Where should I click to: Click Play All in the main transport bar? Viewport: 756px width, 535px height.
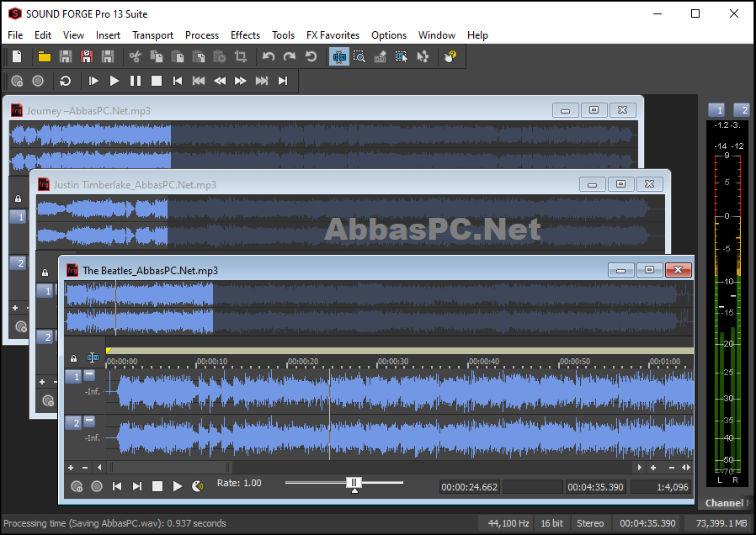[93, 81]
